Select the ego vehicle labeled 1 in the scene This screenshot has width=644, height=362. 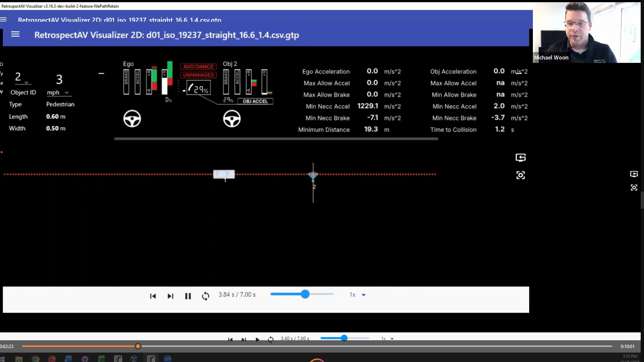[x=224, y=174]
